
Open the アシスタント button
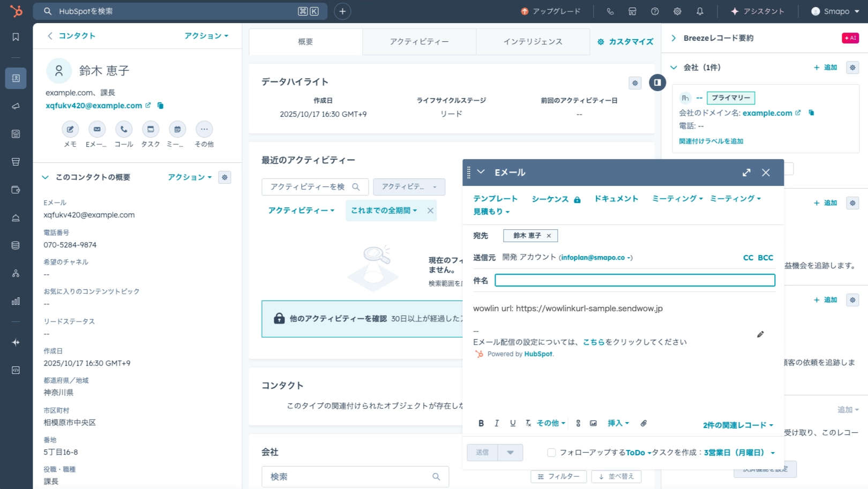tap(757, 11)
